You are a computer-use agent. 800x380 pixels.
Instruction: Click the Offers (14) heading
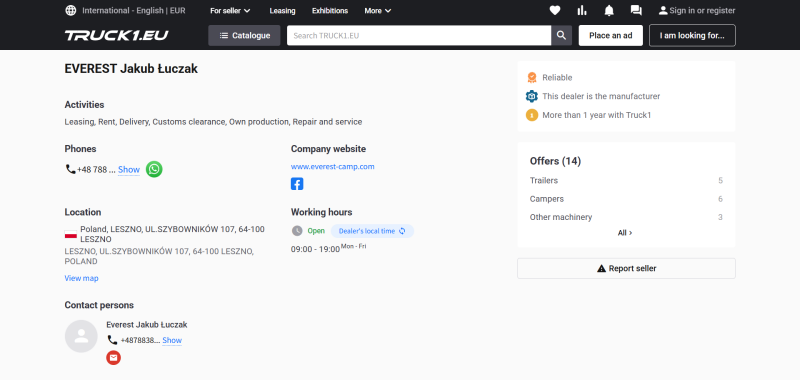(x=555, y=161)
